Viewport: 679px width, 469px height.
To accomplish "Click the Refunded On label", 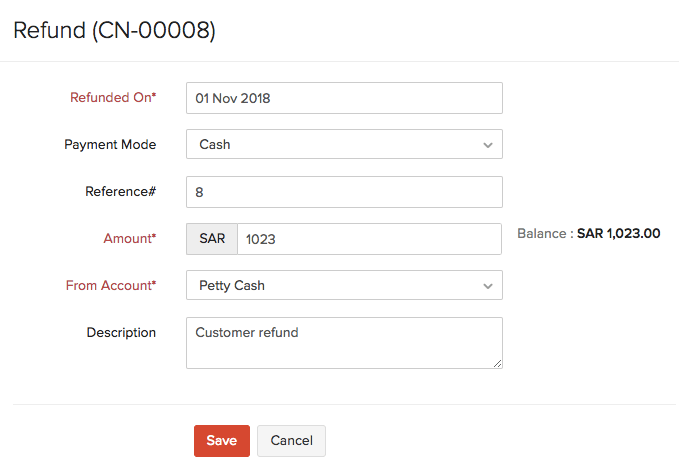I will pyautogui.click(x=113, y=98).
